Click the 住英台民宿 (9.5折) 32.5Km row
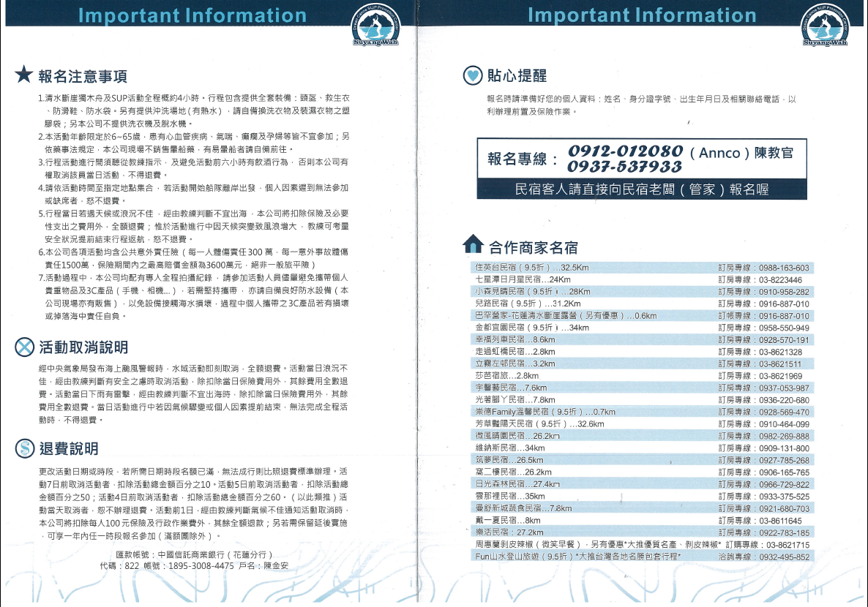 tap(642, 267)
